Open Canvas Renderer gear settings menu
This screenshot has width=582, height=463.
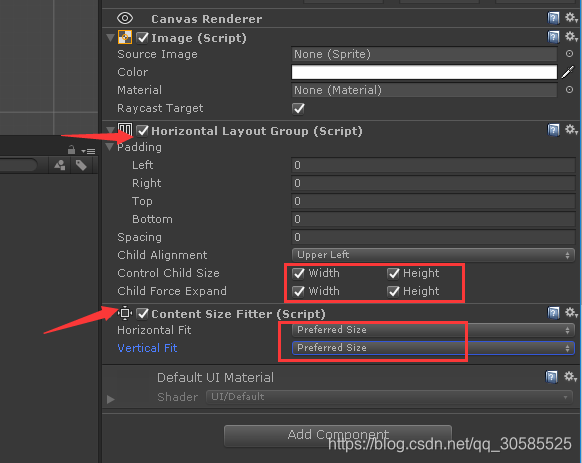coord(571,17)
